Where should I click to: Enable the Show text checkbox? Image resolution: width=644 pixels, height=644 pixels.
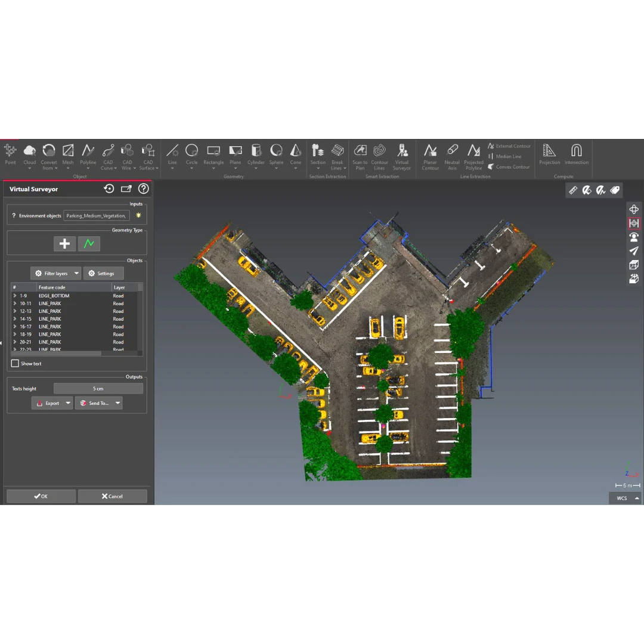click(x=15, y=363)
